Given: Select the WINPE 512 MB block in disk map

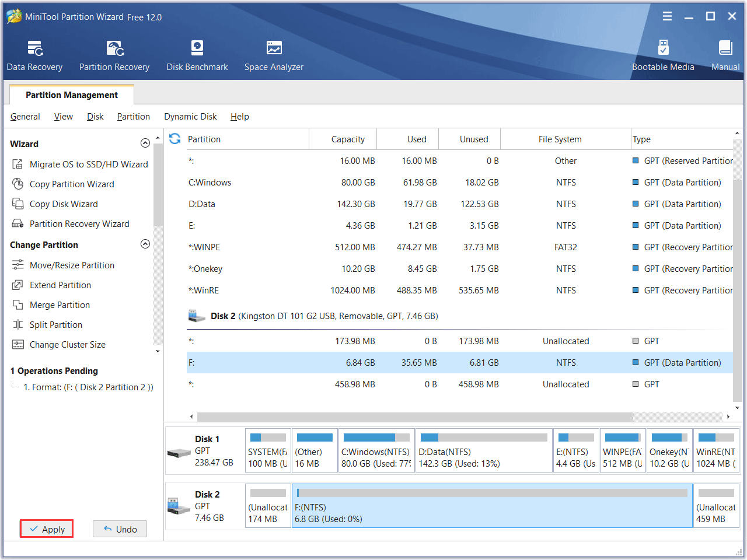Looking at the screenshot, I should 623,450.
